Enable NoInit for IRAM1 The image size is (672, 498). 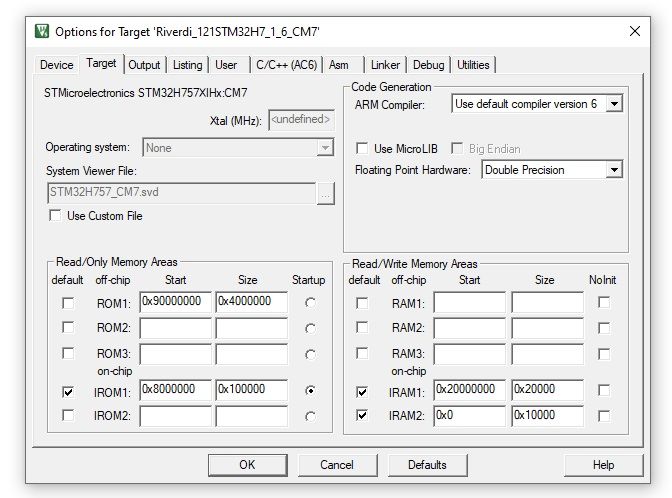coord(604,390)
